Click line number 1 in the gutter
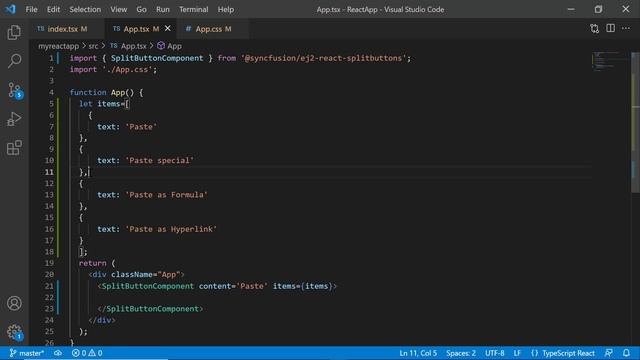 click(51, 58)
